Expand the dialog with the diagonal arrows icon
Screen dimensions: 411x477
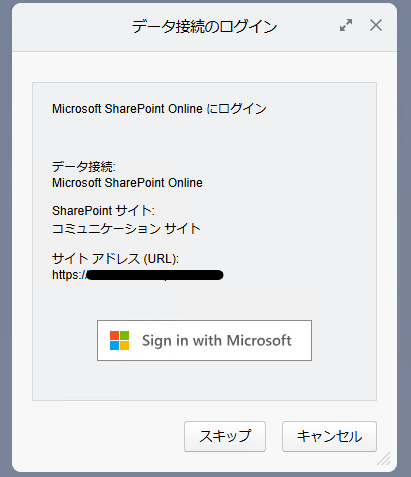point(346,25)
